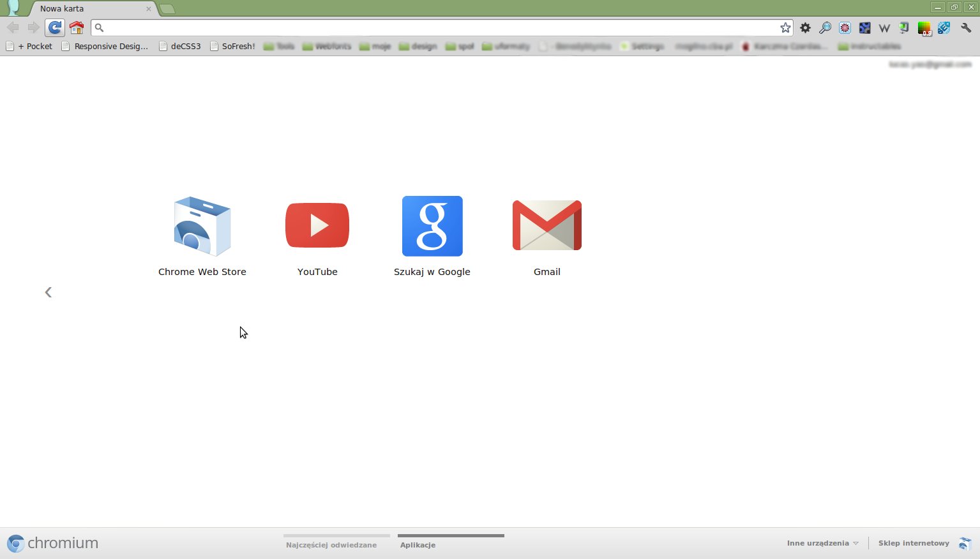Image resolution: width=980 pixels, height=559 pixels.
Task: Expand the Webfonts bookmark folder
Action: tap(327, 46)
